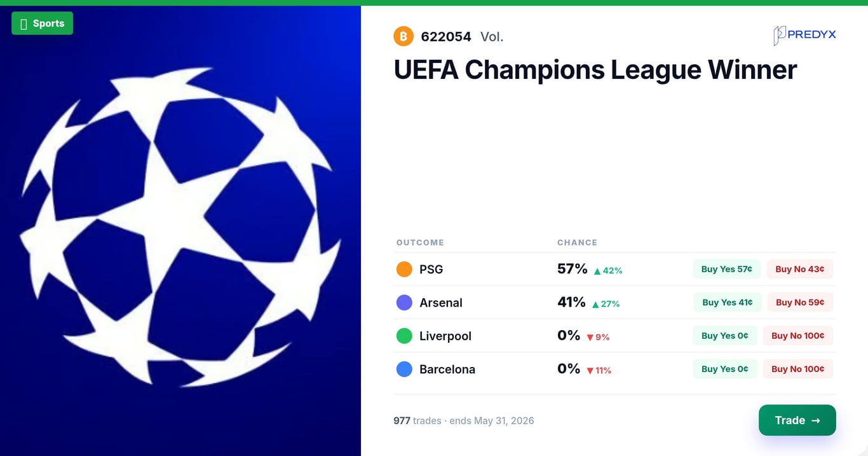868x456 pixels.
Task: Buy Yes on Arsenal at 41¢
Action: [x=728, y=302]
